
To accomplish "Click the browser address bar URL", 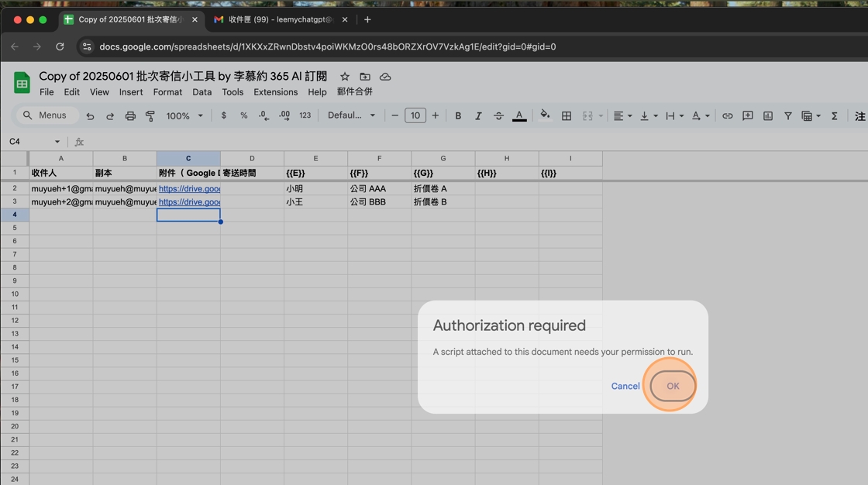I will [x=327, y=46].
